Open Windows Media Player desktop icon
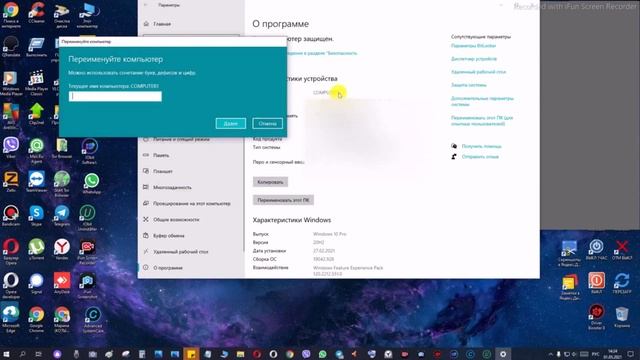 11,83
